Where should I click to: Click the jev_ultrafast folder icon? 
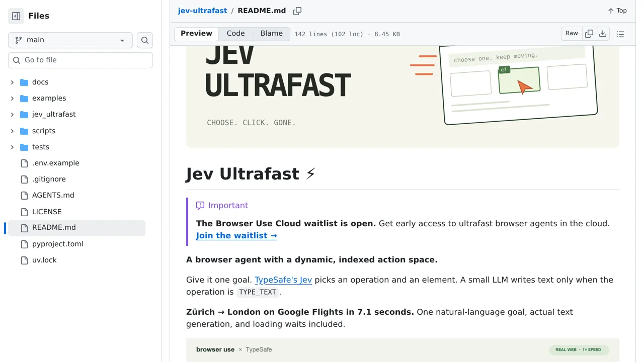click(24, 114)
